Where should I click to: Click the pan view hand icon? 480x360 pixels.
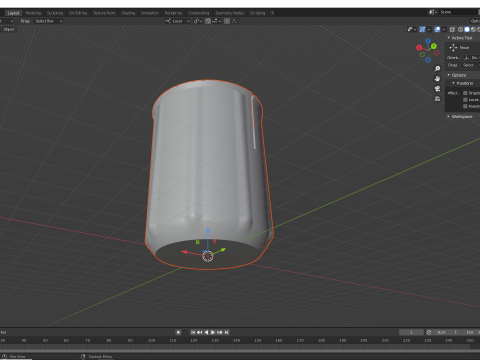coord(437,79)
